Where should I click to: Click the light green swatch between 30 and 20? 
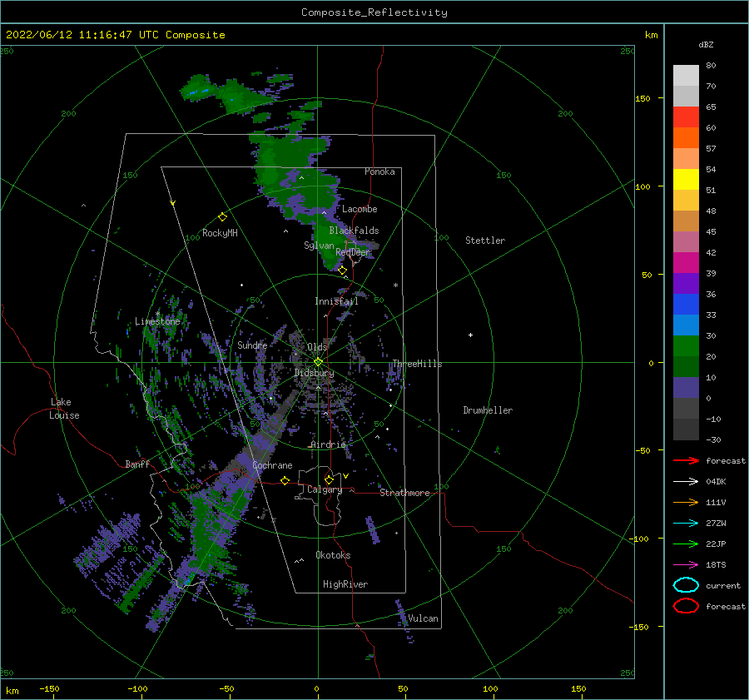click(686, 346)
